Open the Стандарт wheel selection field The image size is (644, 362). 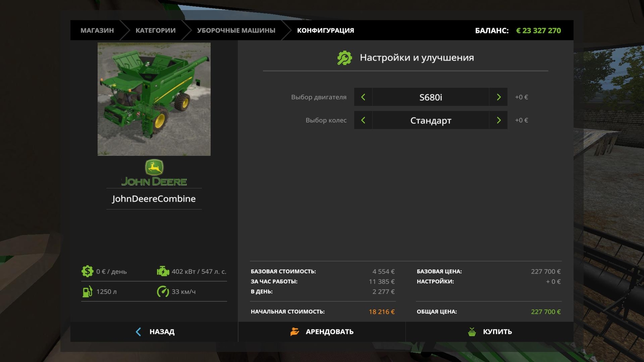(x=430, y=120)
